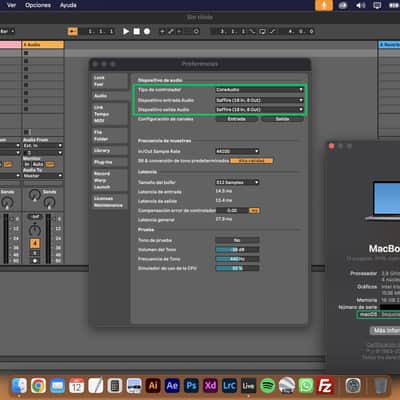This screenshot has height=400, width=400.
Task: Open Finder from the Dock
Action: 19,386
